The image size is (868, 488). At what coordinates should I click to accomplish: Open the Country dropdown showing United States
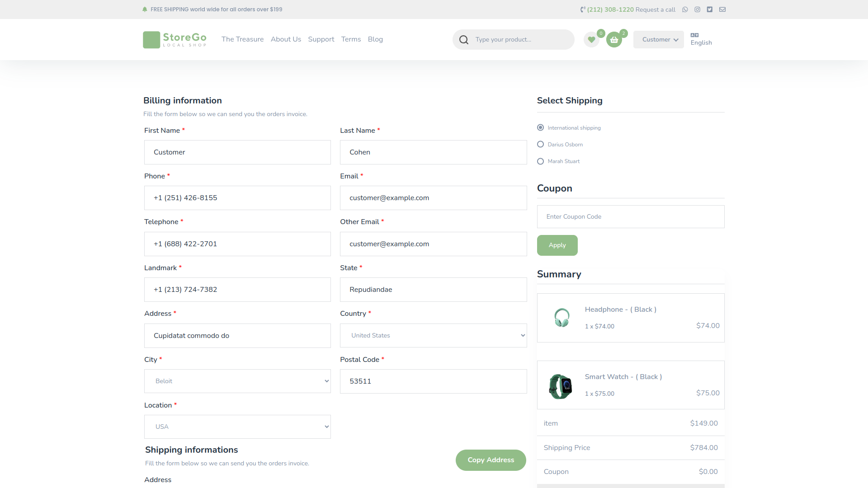click(x=433, y=336)
